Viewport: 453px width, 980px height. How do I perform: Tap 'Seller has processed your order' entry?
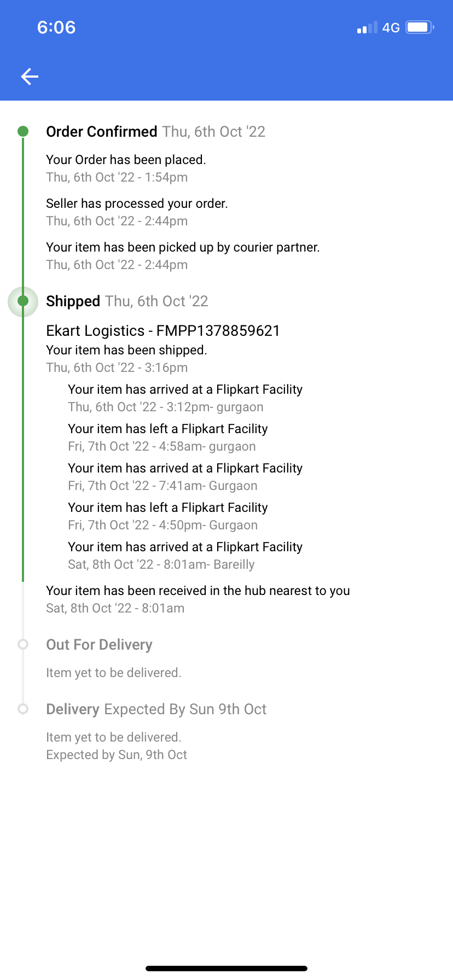pyautogui.click(x=137, y=212)
